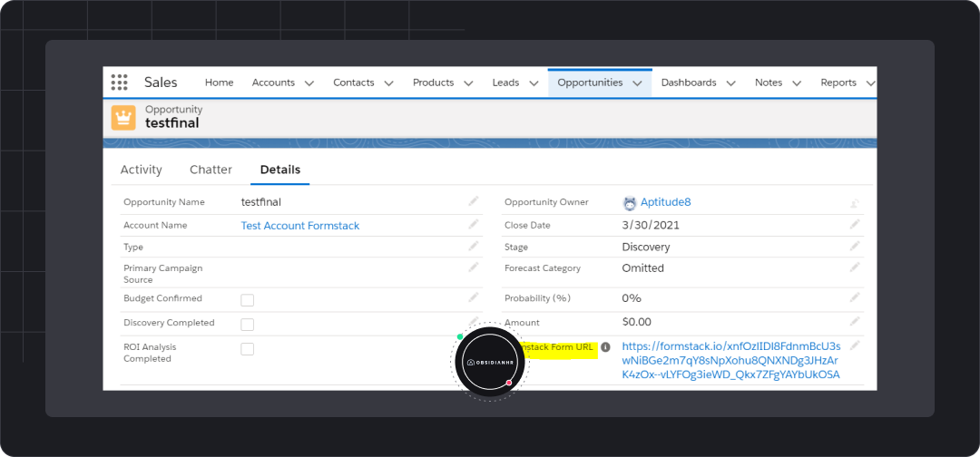Screen dimensions: 980x457
Task: Toggle Discovery Completed checkbox
Action: pyautogui.click(x=248, y=325)
